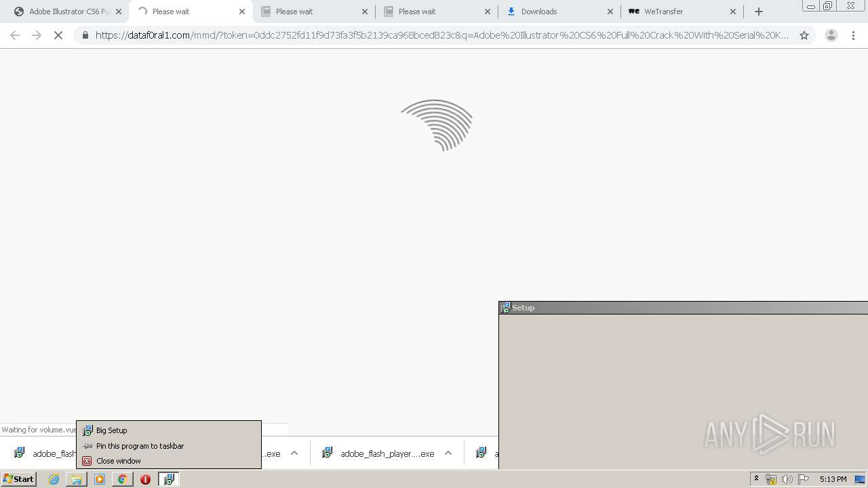Image resolution: width=868 pixels, height=488 pixels.
Task: View site security lock information
Action: pos(85,35)
